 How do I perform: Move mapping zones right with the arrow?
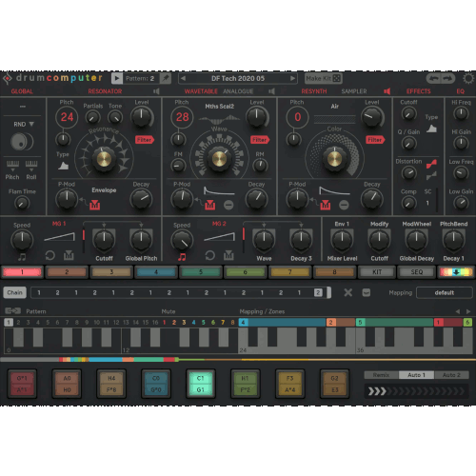coord(468,311)
